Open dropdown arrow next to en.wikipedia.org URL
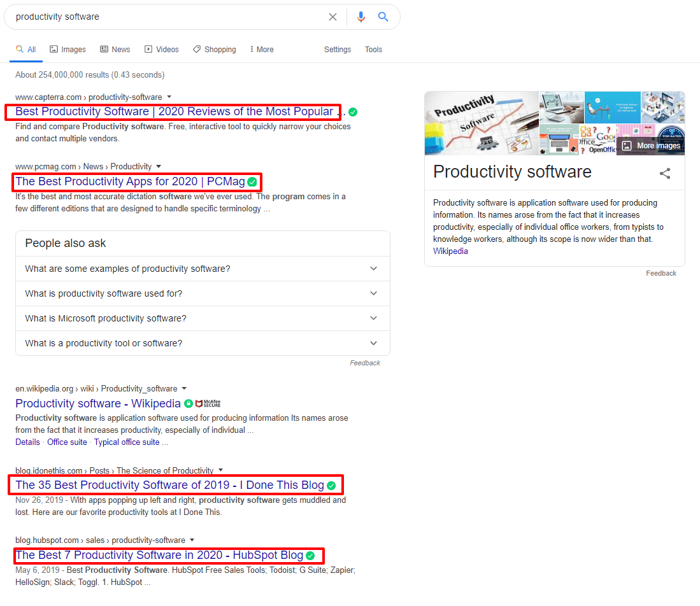 [x=184, y=389]
